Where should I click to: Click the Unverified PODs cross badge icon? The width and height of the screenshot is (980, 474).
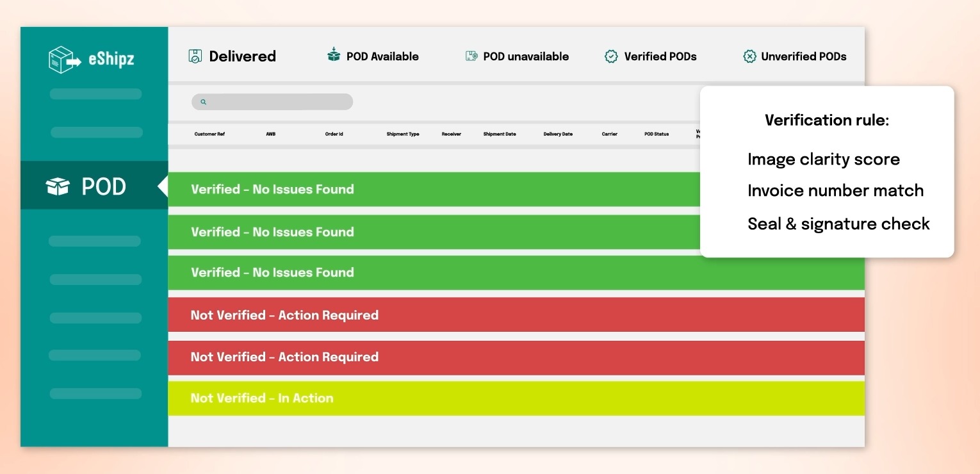click(749, 56)
